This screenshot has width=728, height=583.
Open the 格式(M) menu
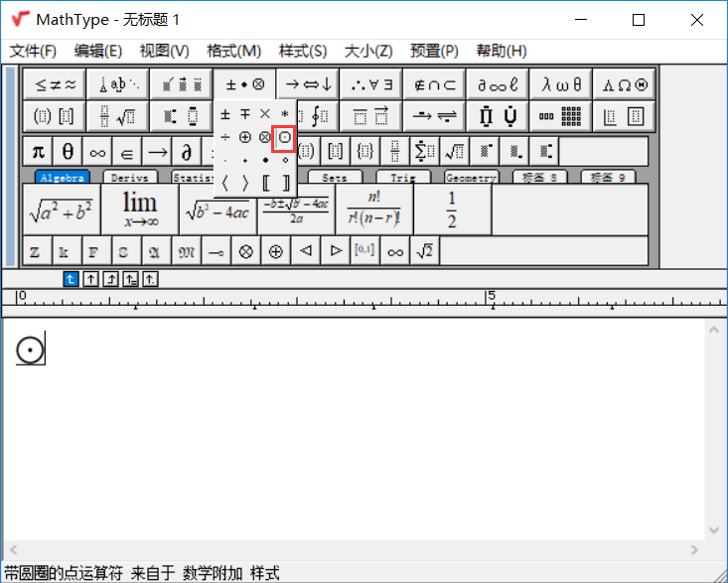click(233, 51)
